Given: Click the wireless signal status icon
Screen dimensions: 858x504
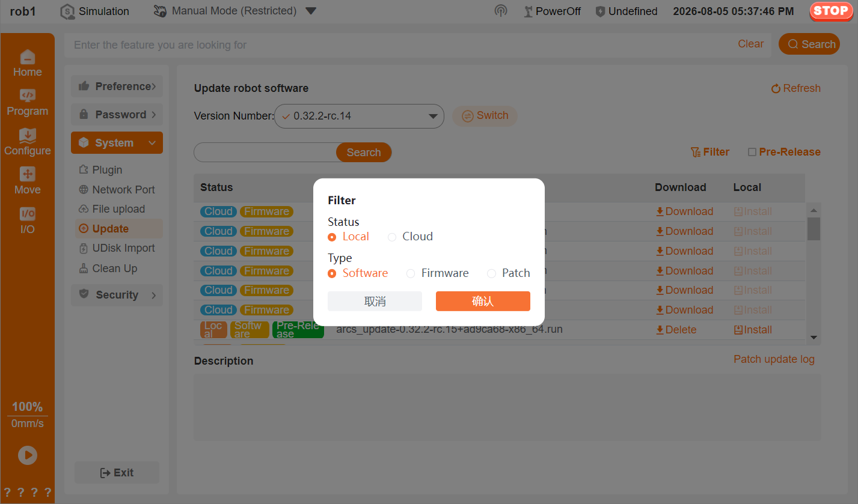Looking at the screenshot, I should pos(501,11).
